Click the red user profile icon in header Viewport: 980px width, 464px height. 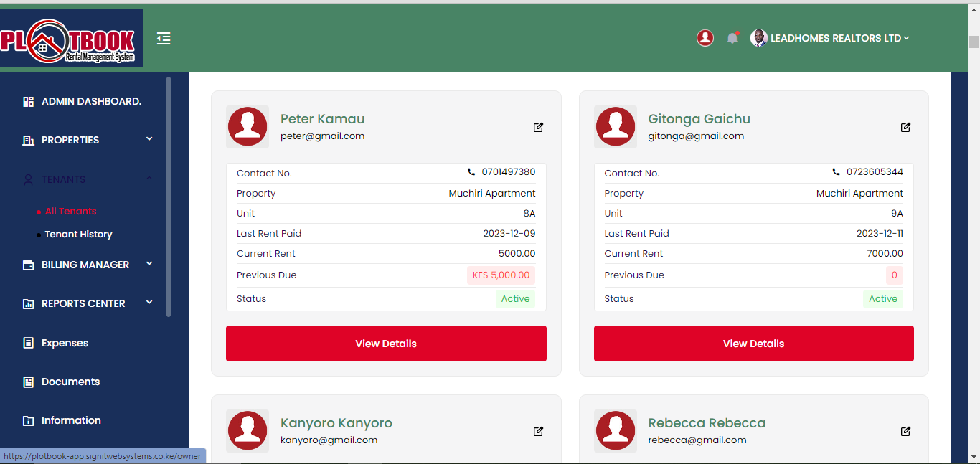705,38
